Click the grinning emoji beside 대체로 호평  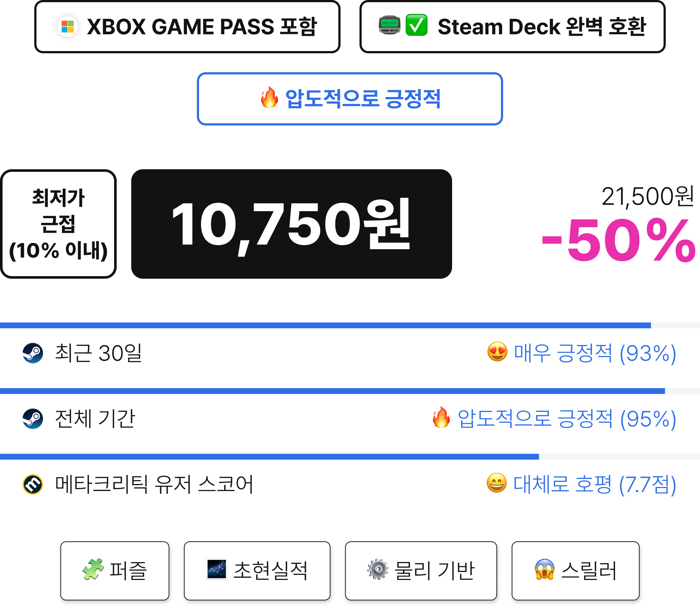(x=497, y=483)
